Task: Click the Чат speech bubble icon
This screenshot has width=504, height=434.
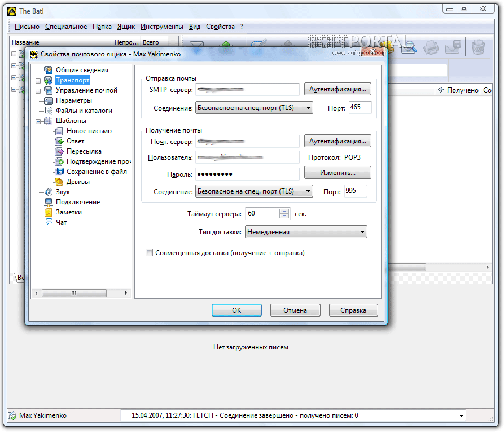Action: [x=49, y=222]
